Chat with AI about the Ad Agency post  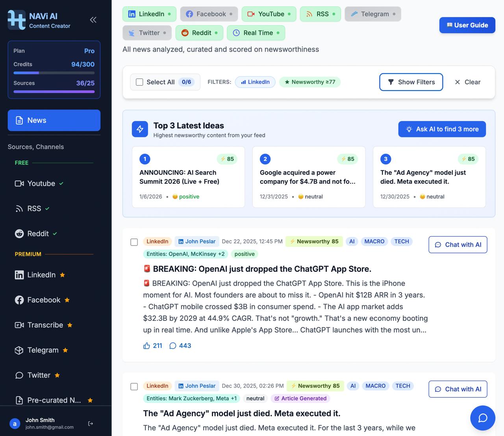(x=458, y=389)
